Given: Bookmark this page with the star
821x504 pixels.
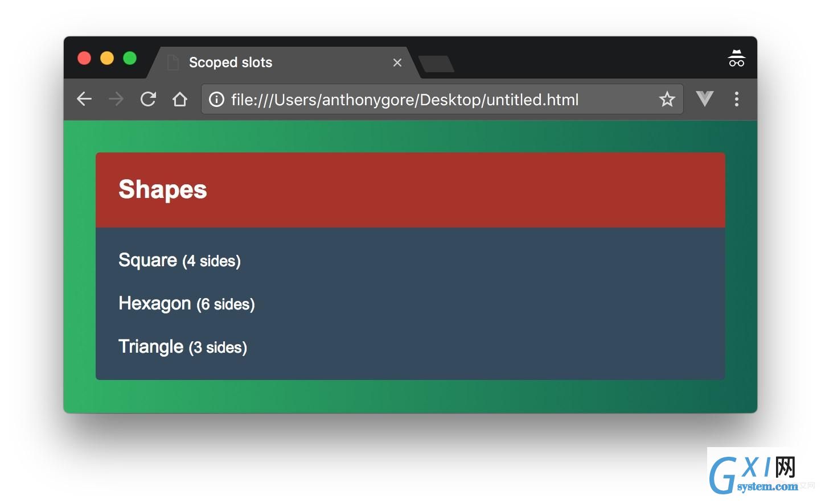Looking at the screenshot, I should click(667, 100).
